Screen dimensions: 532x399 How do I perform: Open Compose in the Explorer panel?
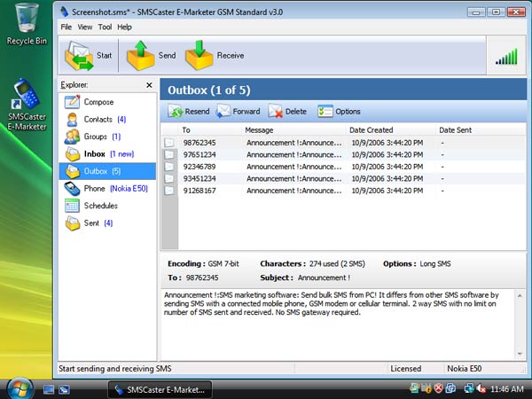(x=98, y=102)
